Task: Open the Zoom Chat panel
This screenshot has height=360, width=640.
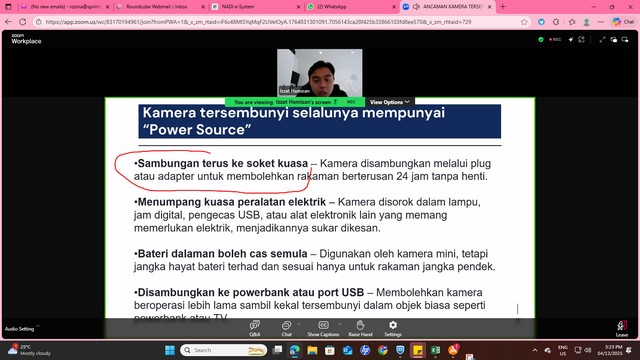Action: click(287, 328)
